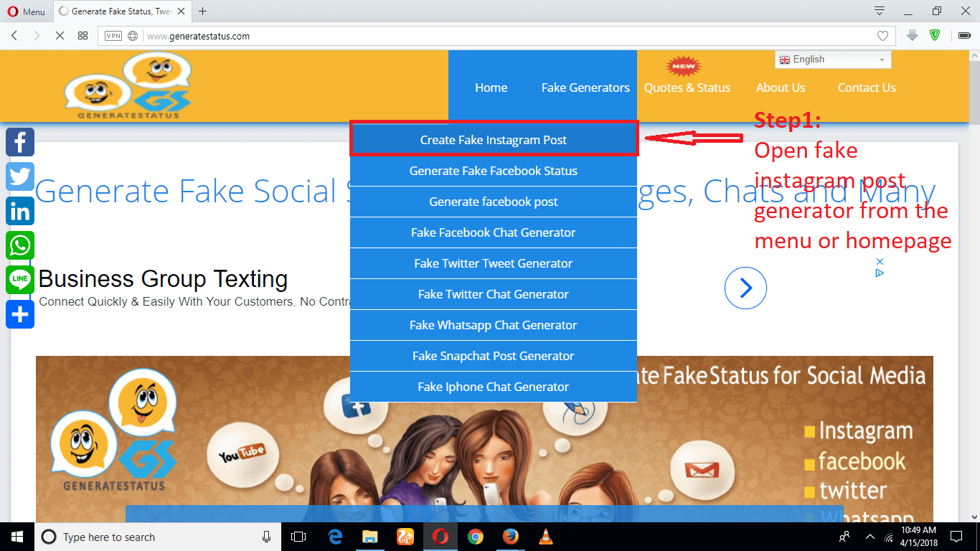This screenshot has width=980, height=551.
Task: Select Create Fake Instagram Post
Action: tap(494, 140)
